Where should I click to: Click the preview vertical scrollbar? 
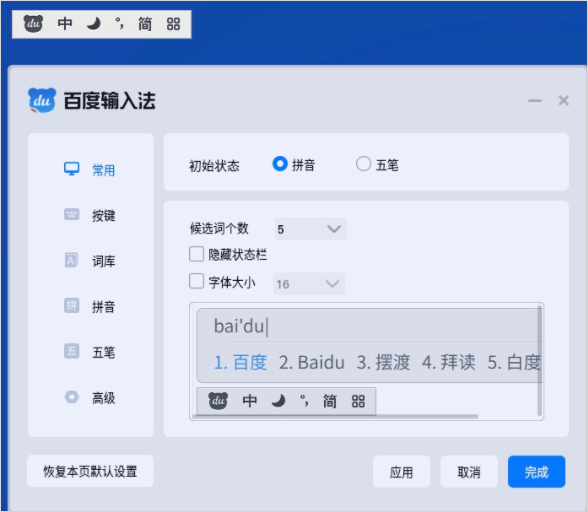[x=540, y=360]
